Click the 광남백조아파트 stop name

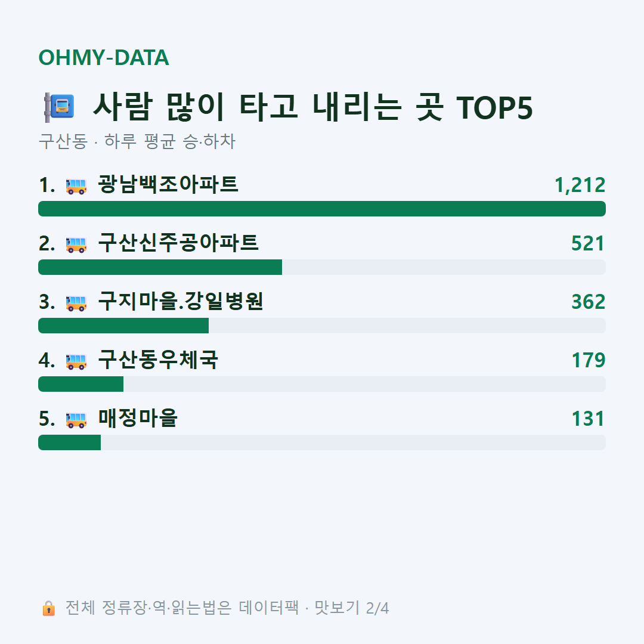tap(168, 184)
